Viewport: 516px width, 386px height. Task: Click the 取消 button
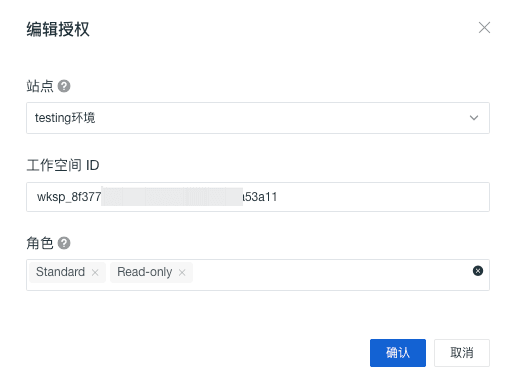pyautogui.click(x=462, y=353)
